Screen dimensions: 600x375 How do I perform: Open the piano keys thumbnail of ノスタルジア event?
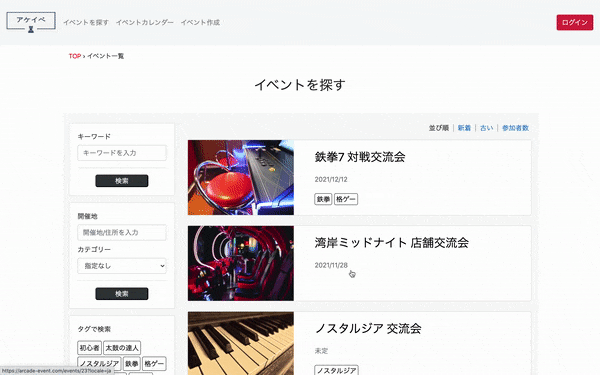click(241, 343)
